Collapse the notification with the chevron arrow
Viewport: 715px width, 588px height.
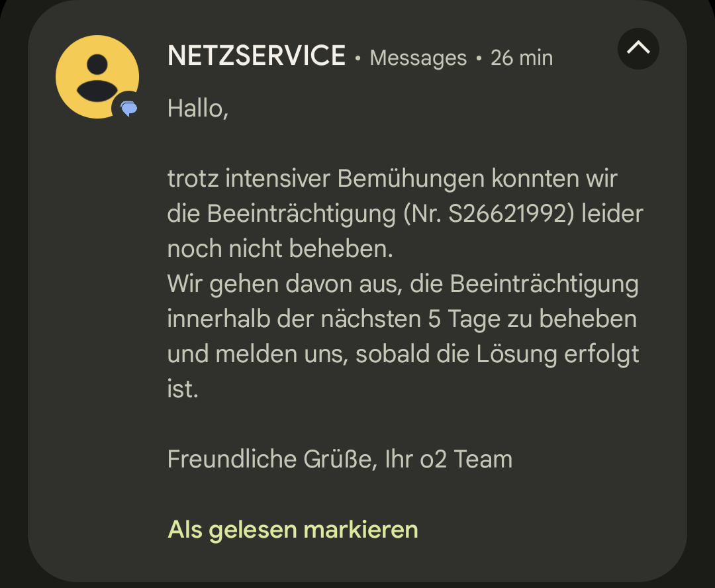(x=638, y=48)
